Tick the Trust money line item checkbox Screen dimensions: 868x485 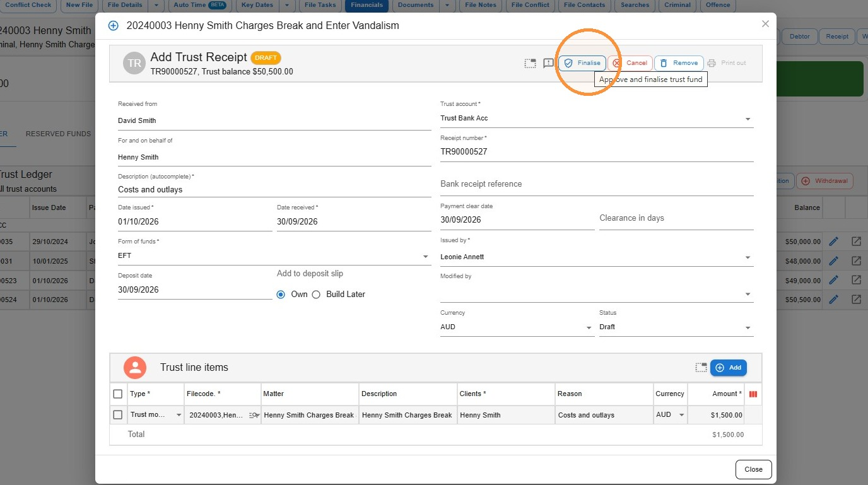pos(118,415)
